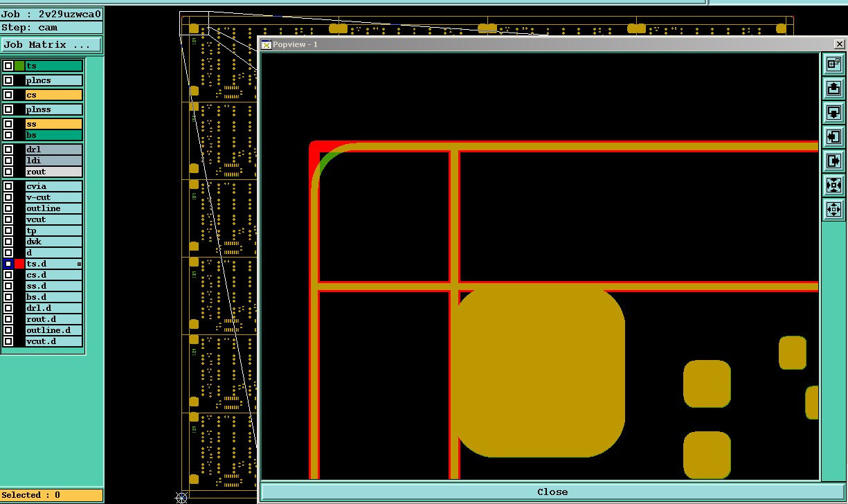Select the drl layer name

[54, 150]
